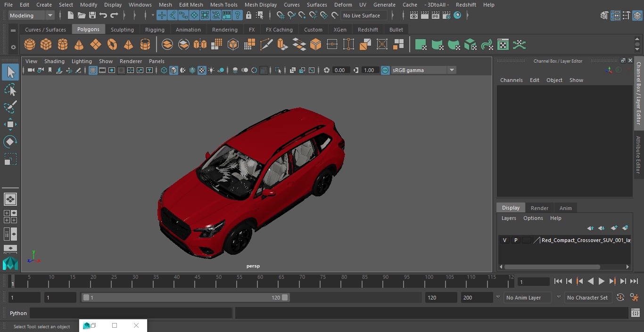Create a Polygon Torus from shelf
The image size is (644, 332).
tap(112, 45)
